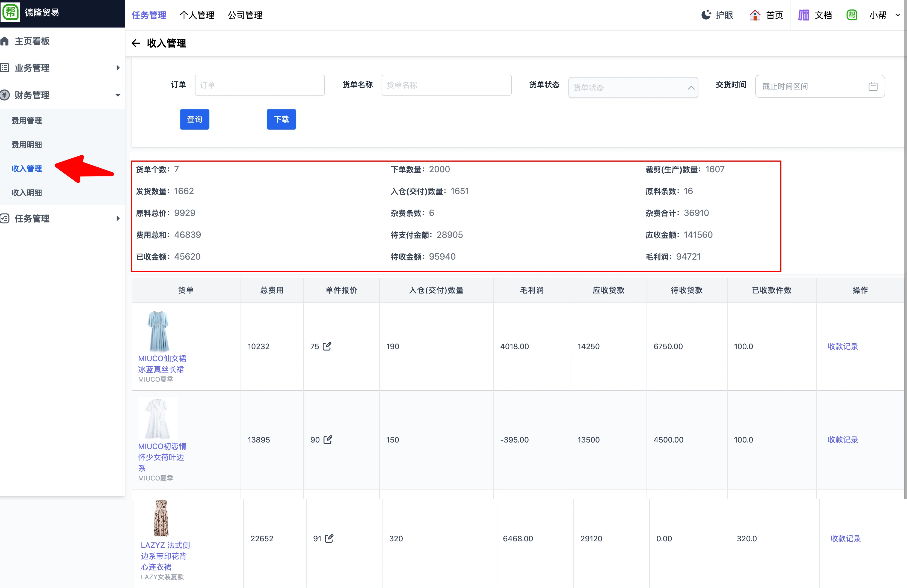
Task: Open the calendar icon in 交货时间 field
Action: point(873,86)
